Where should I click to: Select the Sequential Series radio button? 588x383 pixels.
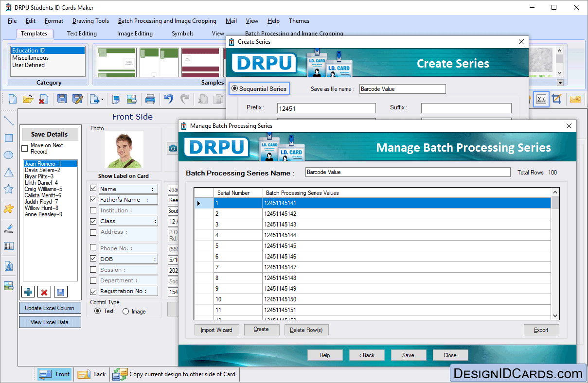[x=235, y=88]
